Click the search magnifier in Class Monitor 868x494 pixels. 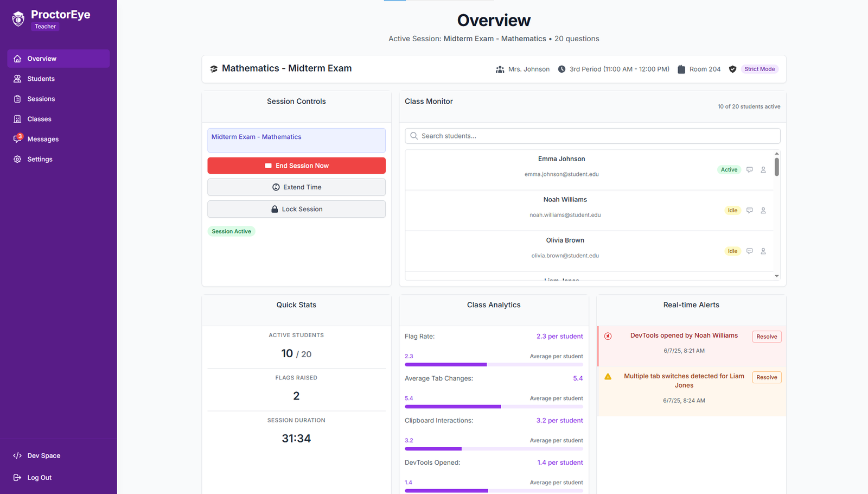414,136
